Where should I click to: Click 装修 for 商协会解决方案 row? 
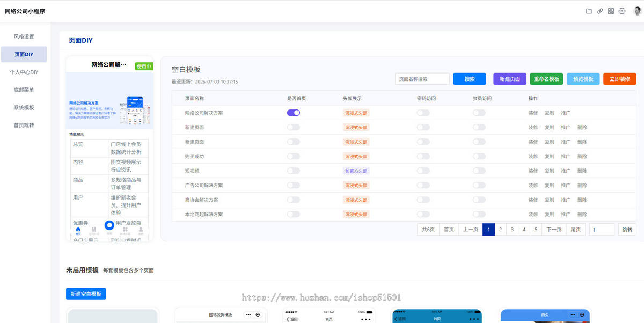tap(533, 200)
